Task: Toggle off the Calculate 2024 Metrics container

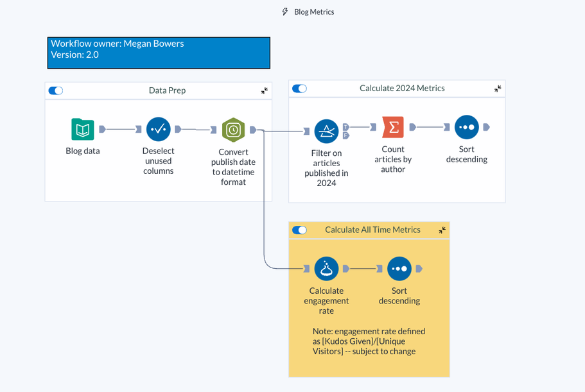Action: pos(299,89)
